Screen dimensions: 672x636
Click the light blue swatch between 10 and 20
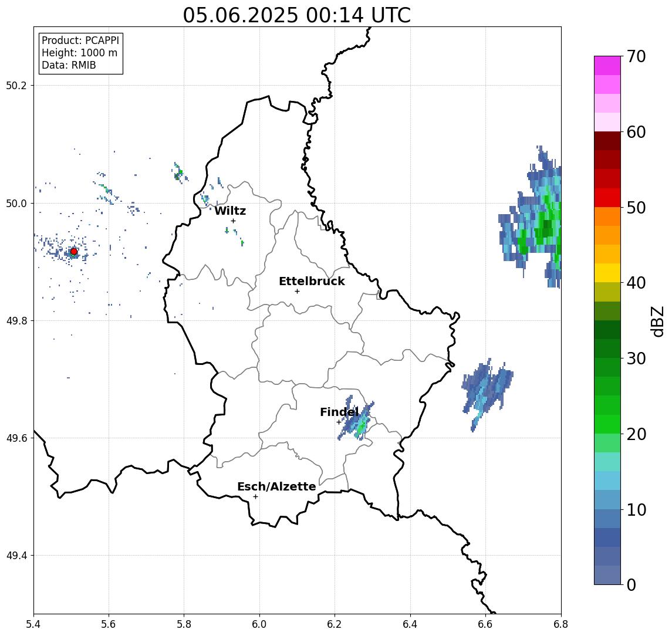tap(607, 481)
